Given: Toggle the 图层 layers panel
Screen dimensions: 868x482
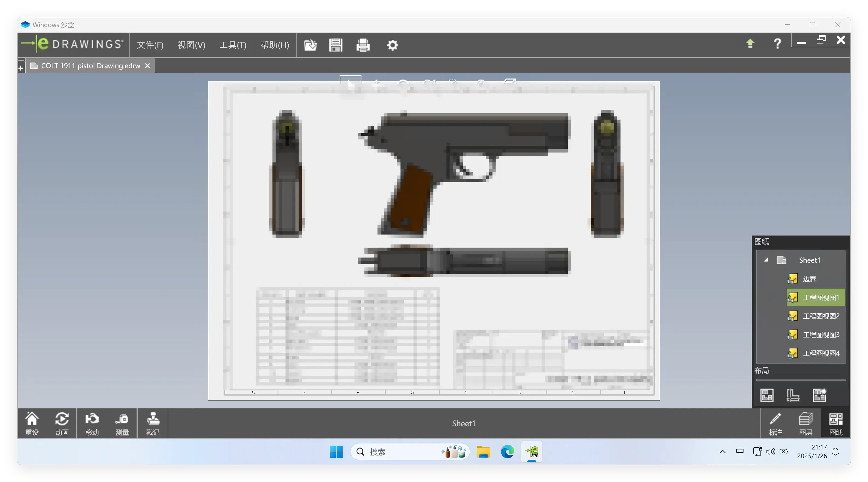Looking at the screenshot, I should [806, 424].
